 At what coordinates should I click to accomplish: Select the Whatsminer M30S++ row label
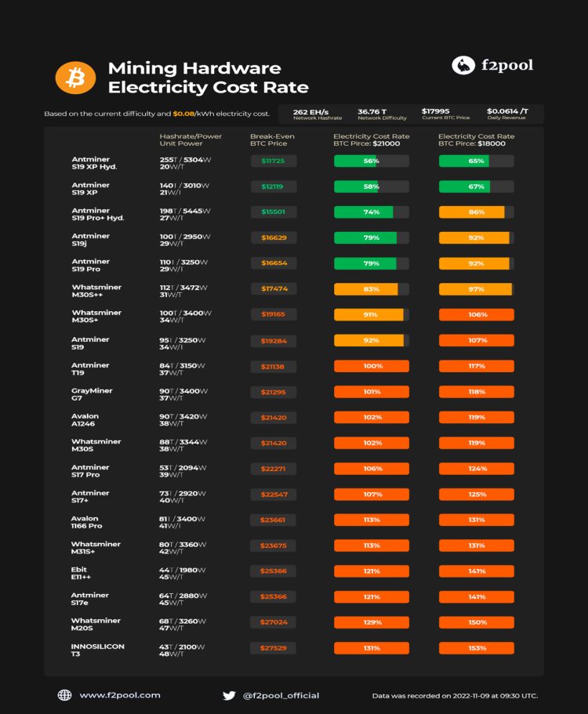[96, 292]
